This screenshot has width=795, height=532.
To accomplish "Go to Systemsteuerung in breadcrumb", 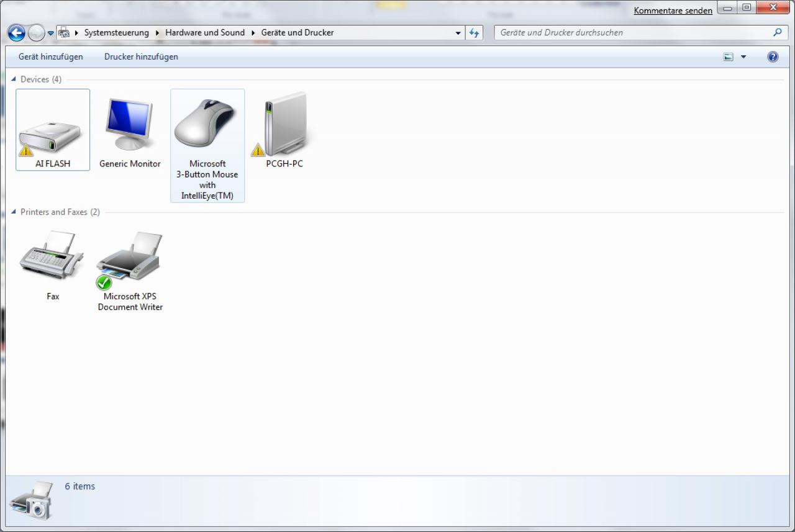I will coord(117,32).
